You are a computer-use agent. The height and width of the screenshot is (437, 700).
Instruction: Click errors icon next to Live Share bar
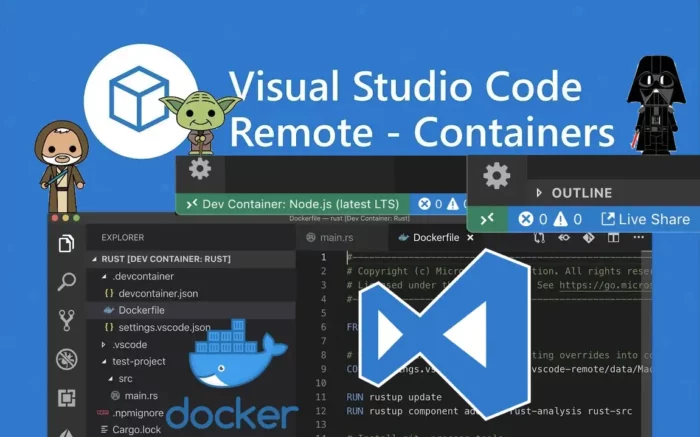[526, 219]
